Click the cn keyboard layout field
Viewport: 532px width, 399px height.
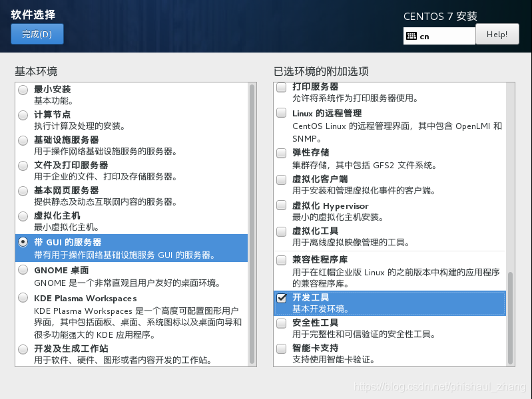click(x=439, y=36)
